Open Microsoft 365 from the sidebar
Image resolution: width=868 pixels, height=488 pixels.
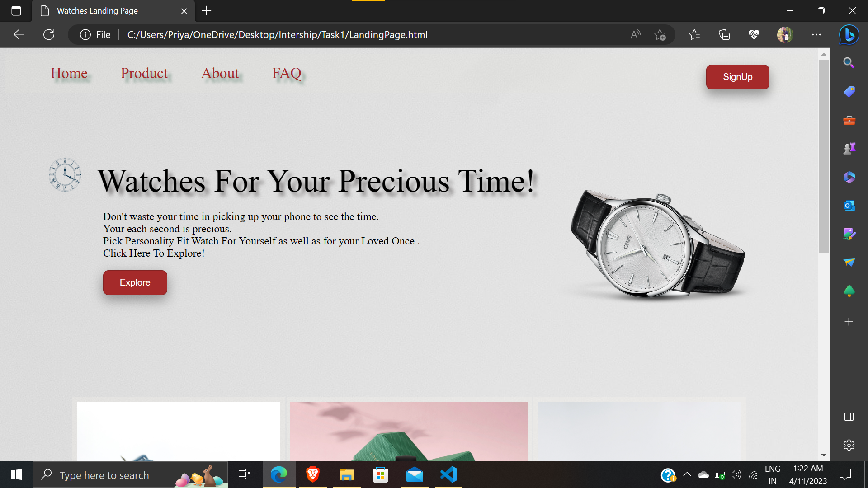tap(849, 177)
